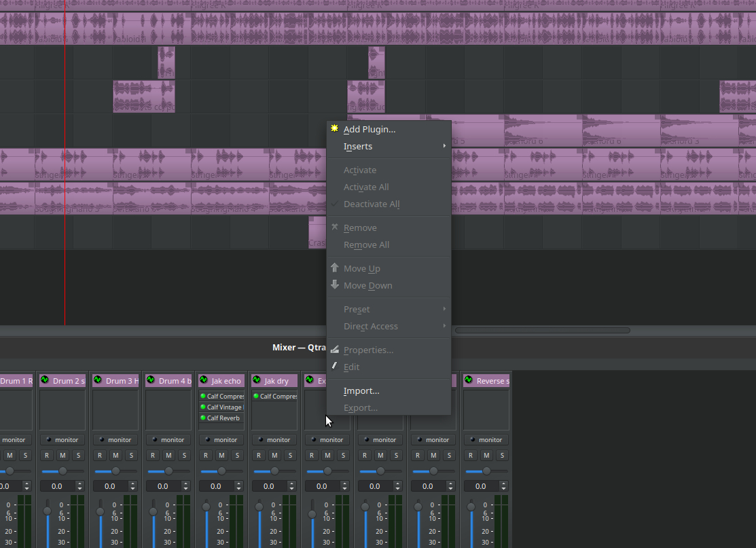Image resolution: width=756 pixels, height=548 pixels.
Task: Toggle the Calf Reverb plugin's green LED
Action: (203, 418)
